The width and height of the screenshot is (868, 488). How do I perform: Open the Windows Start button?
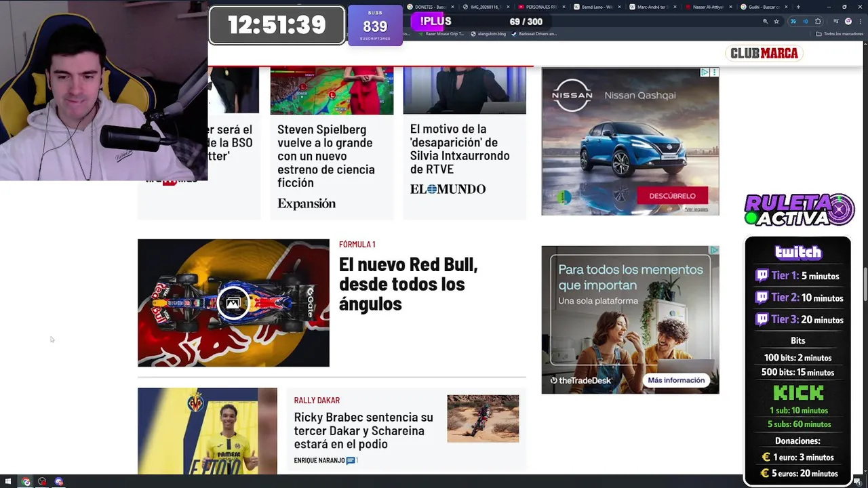tap(8, 482)
